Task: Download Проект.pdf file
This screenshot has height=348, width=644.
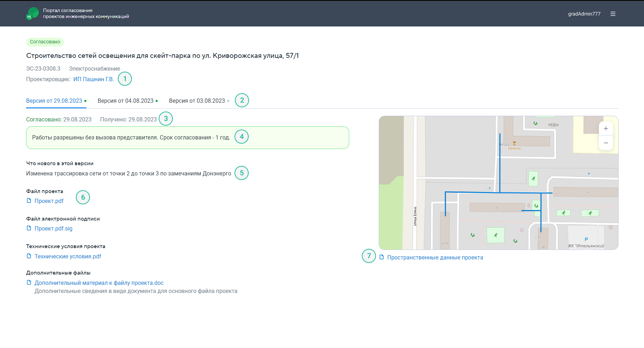Action: coord(49,201)
